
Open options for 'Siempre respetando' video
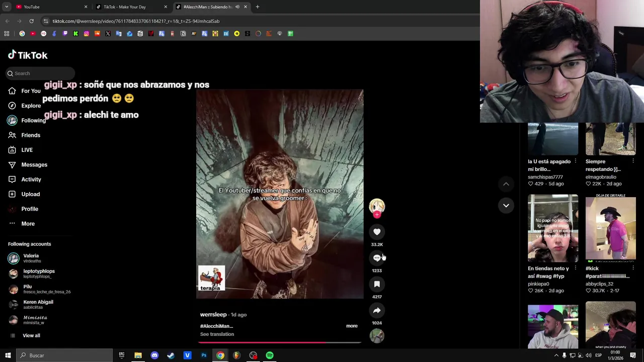pos(633,161)
